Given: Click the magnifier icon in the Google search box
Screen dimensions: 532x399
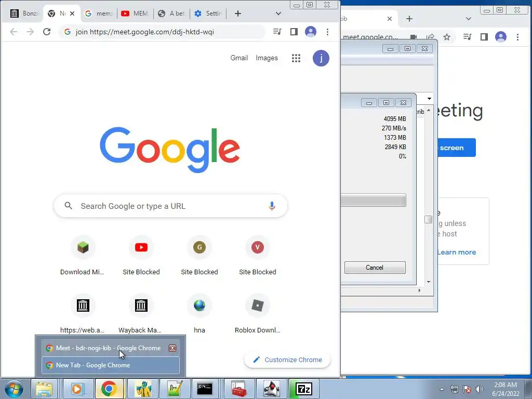Looking at the screenshot, I should click(69, 206).
